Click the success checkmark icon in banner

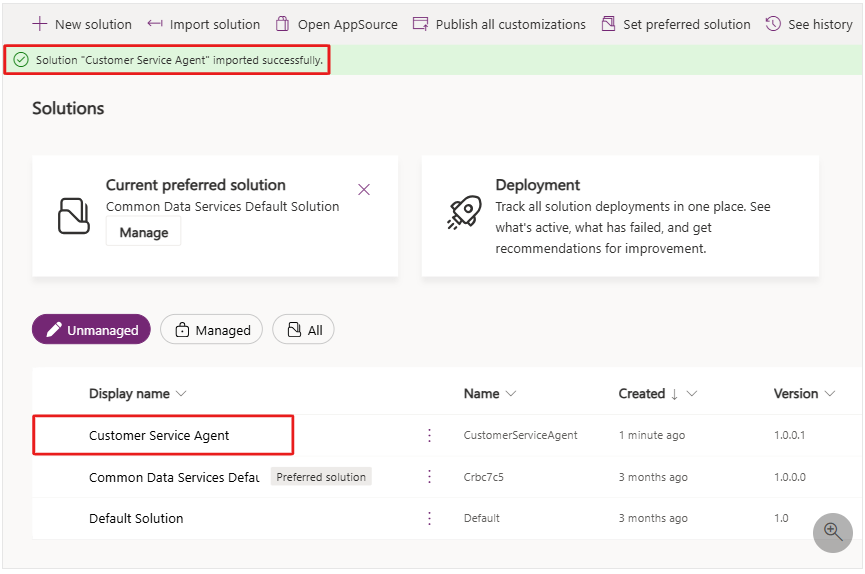click(21, 60)
